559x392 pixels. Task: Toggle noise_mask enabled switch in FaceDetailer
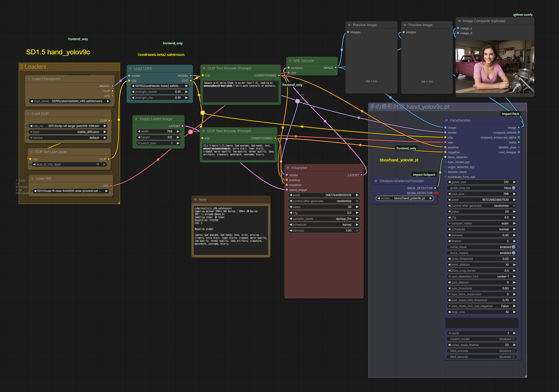(513, 247)
